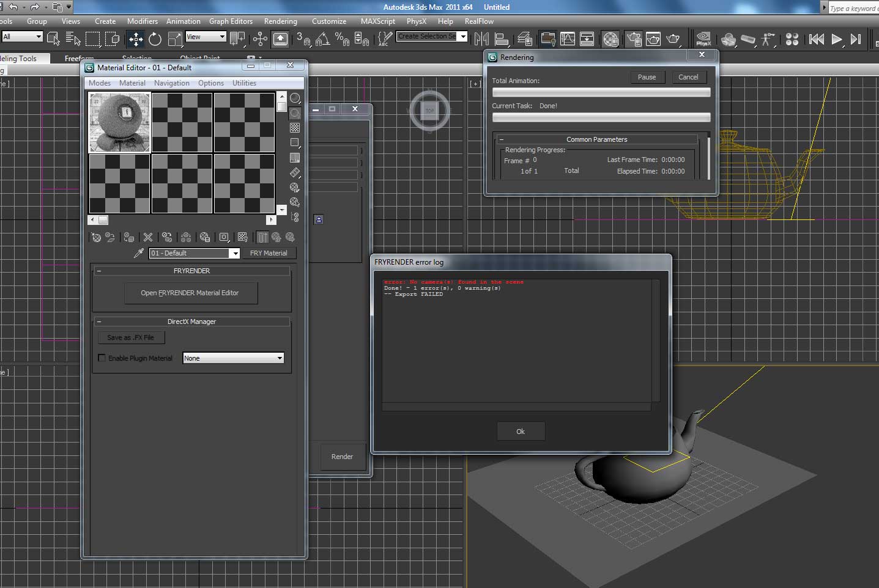Toggle the Backlight icon in Material Editor

point(295,113)
